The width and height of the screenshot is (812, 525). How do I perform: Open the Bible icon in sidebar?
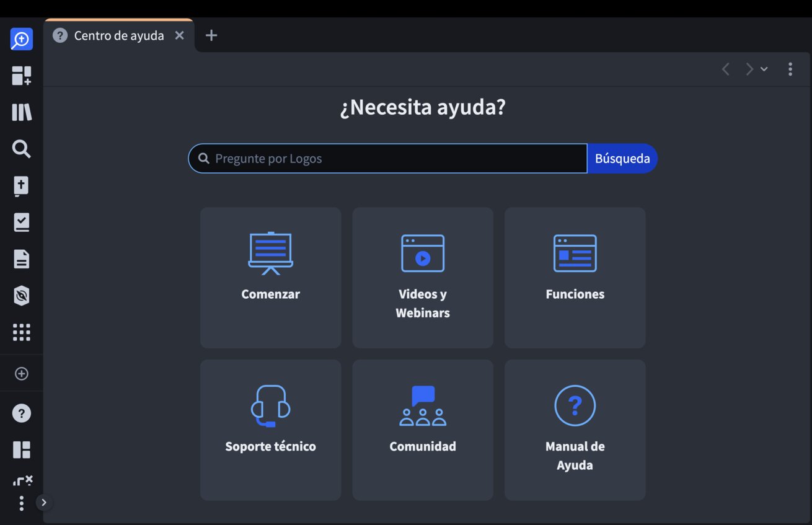22,185
